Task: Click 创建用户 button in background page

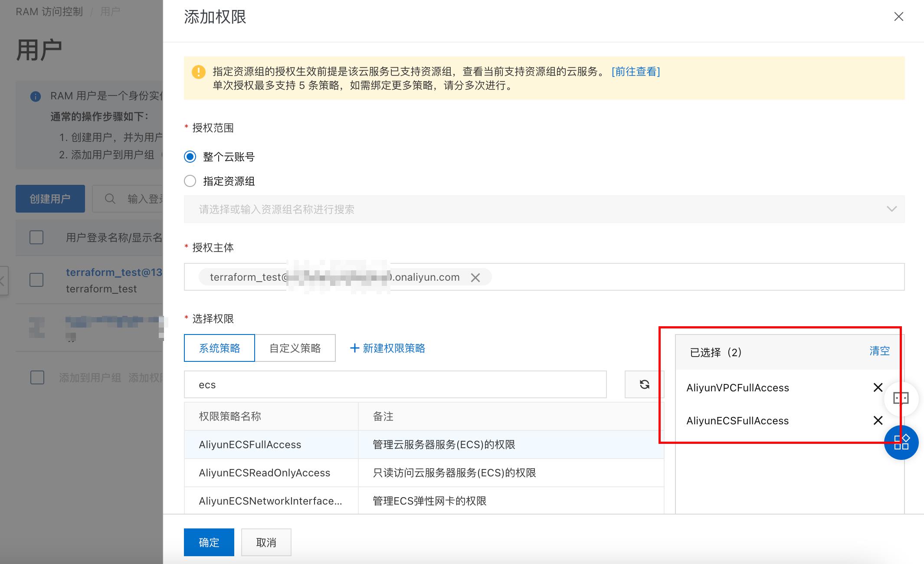Action: tap(50, 199)
